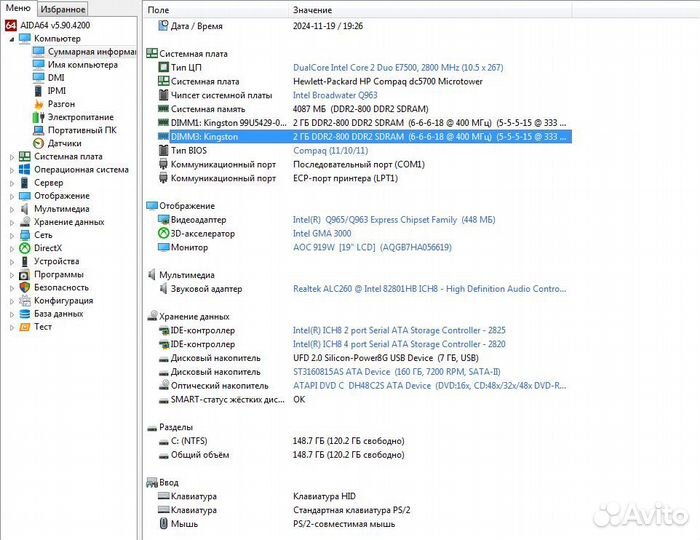The width and height of the screenshot is (700, 540).
Task: Open the ATAPI DVD C DH48C2S link
Action: (429, 386)
